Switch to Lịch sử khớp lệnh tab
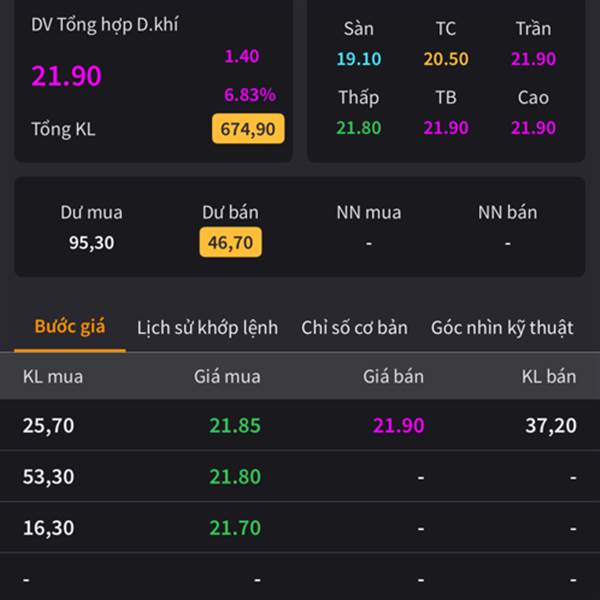600x600 pixels. [207, 328]
